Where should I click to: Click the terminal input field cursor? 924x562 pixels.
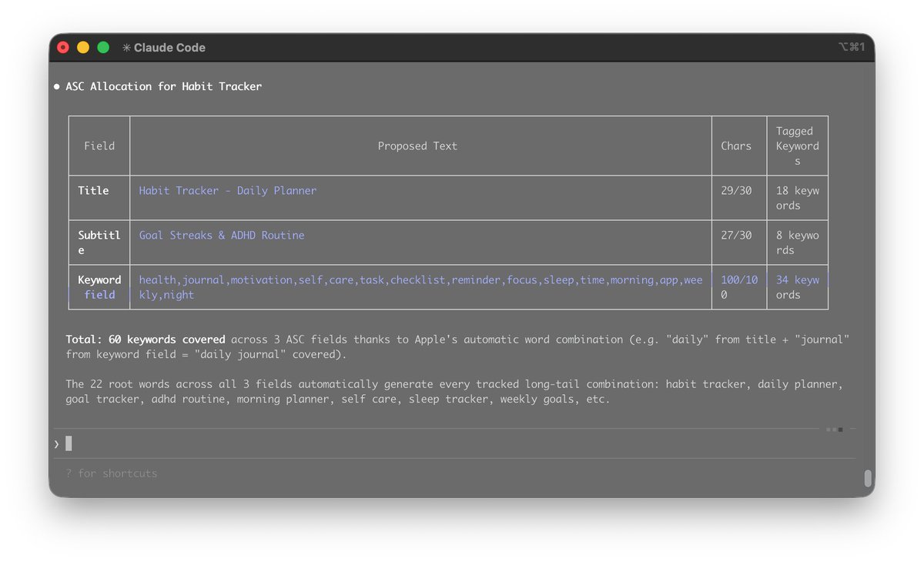pyautogui.click(x=69, y=443)
